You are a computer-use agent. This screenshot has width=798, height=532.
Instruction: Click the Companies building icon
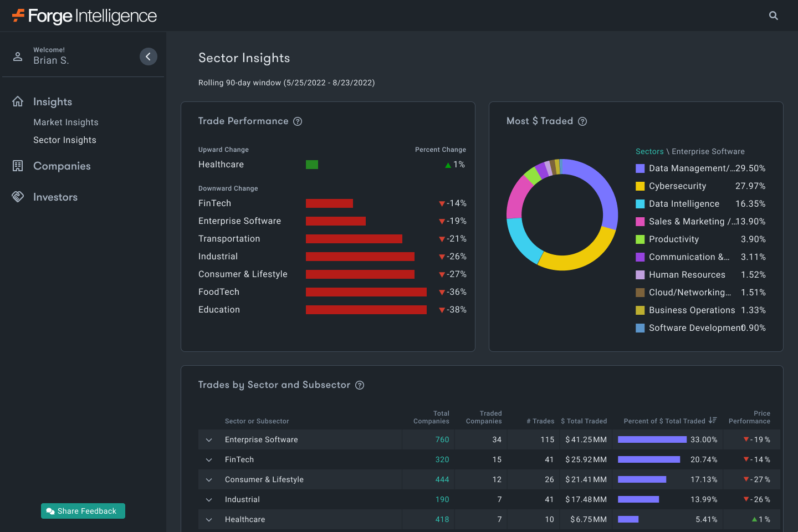18,166
